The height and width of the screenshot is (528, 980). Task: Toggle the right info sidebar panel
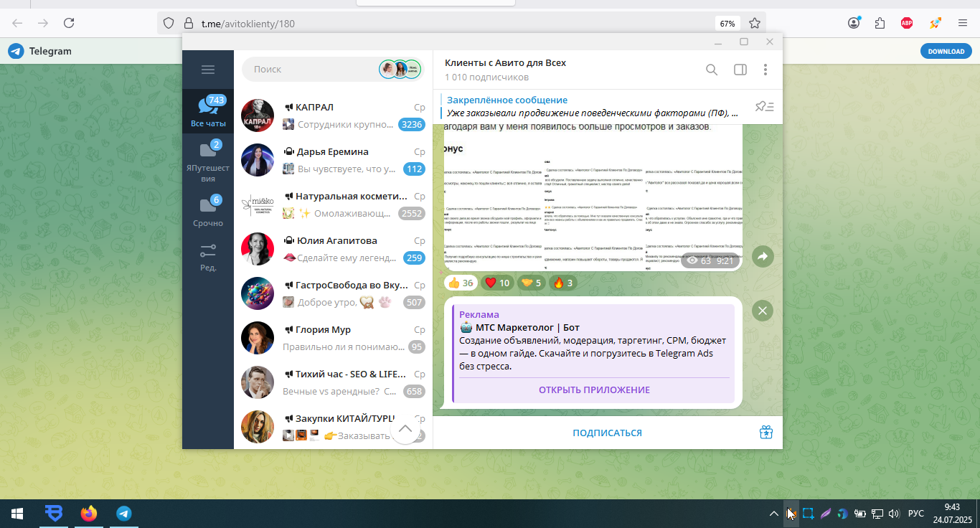pyautogui.click(x=740, y=70)
